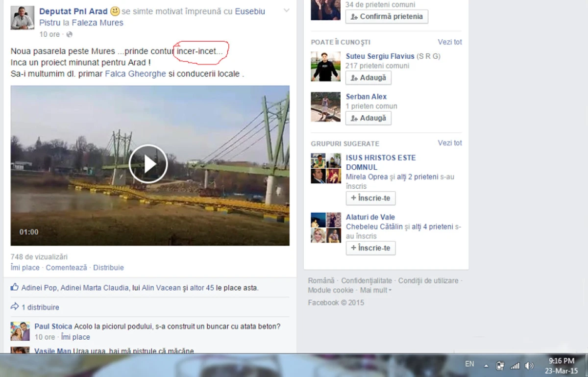Join ISUS HRISTOS ESTE DOMNUL group

click(x=370, y=198)
